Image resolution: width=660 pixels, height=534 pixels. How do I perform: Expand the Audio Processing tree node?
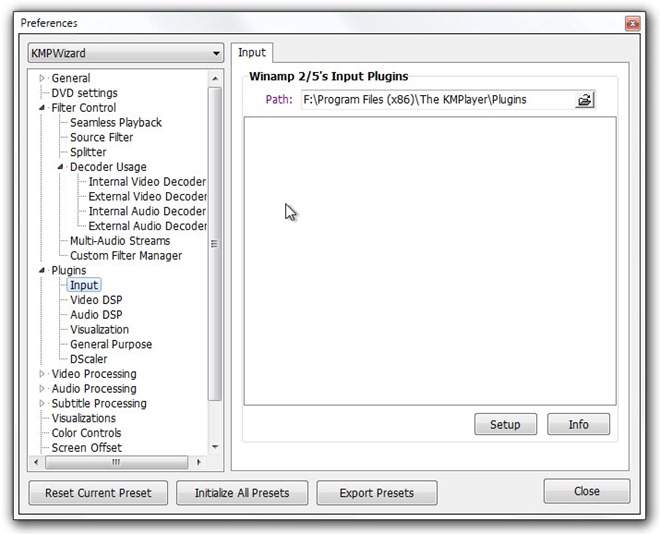pyautogui.click(x=42, y=388)
